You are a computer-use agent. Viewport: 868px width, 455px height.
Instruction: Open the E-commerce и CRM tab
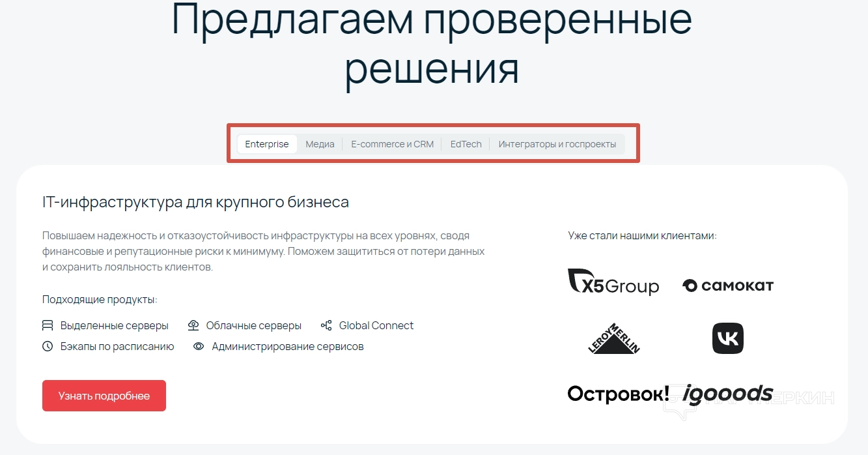pyautogui.click(x=392, y=144)
